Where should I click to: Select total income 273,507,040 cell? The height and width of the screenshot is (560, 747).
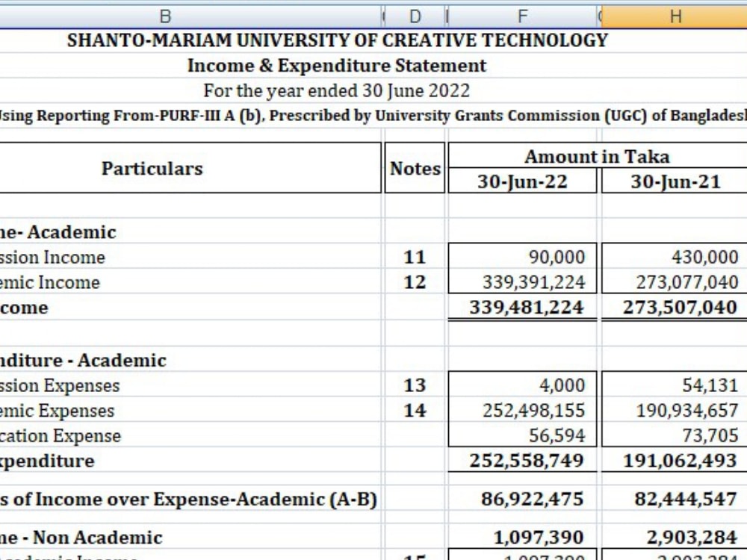(674, 307)
